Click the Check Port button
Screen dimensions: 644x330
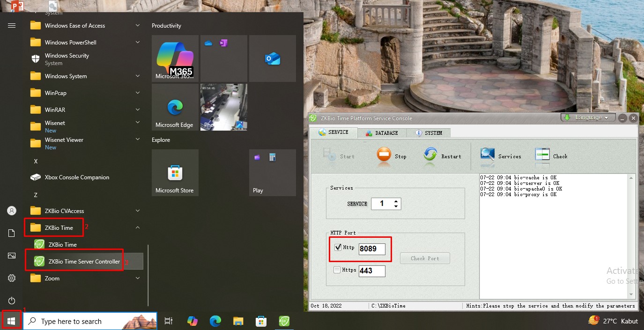(x=425, y=258)
